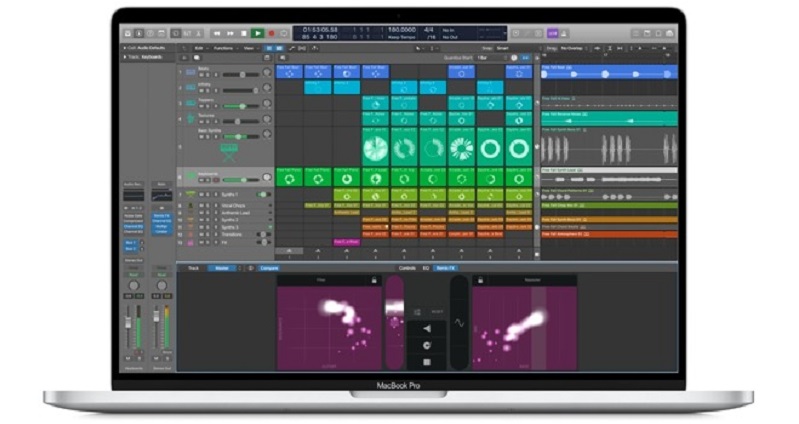
Task: Solo the Infinity track
Action: tap(208, 91)
